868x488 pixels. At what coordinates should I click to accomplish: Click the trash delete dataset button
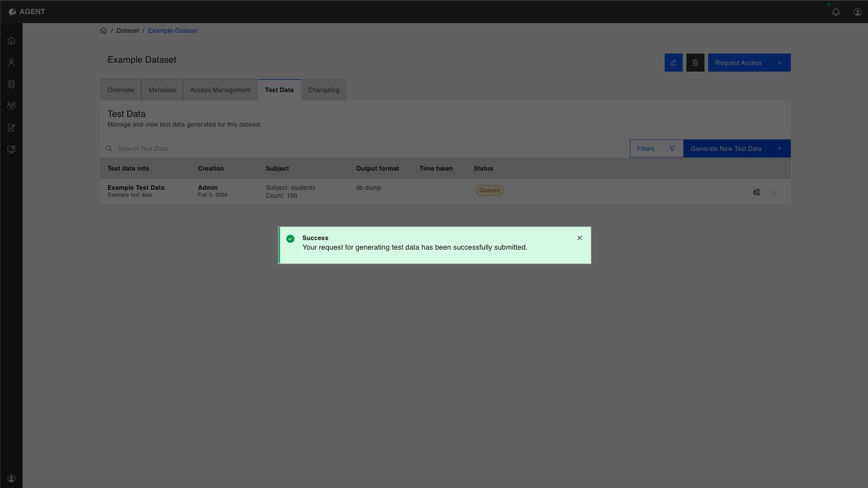pyautogui.click(x=695, y=63)
